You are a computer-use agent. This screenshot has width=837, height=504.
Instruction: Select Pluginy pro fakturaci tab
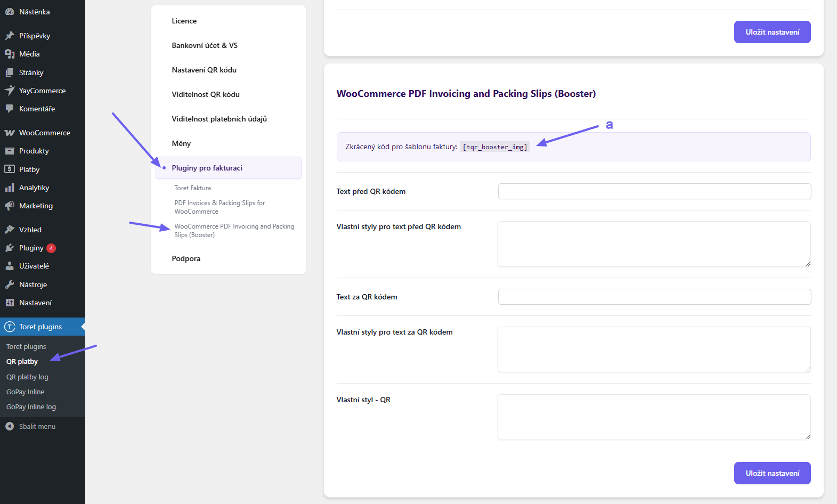229,168
